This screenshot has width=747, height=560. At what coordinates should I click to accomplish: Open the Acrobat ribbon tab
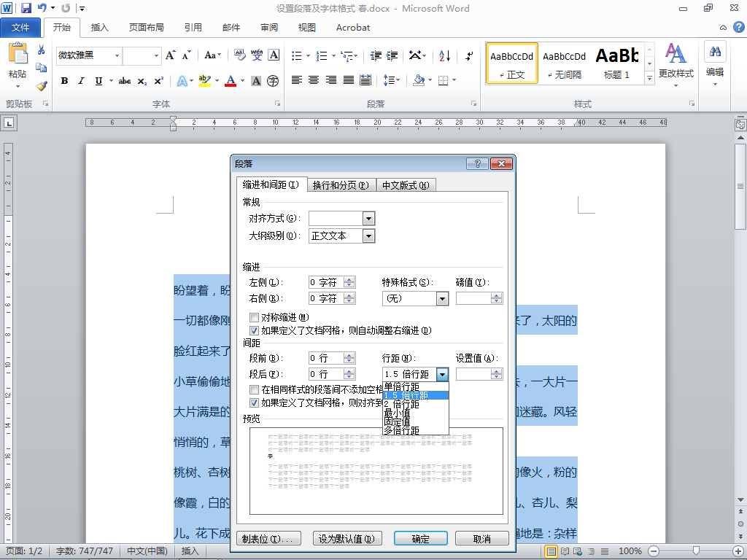coord(353,28)
